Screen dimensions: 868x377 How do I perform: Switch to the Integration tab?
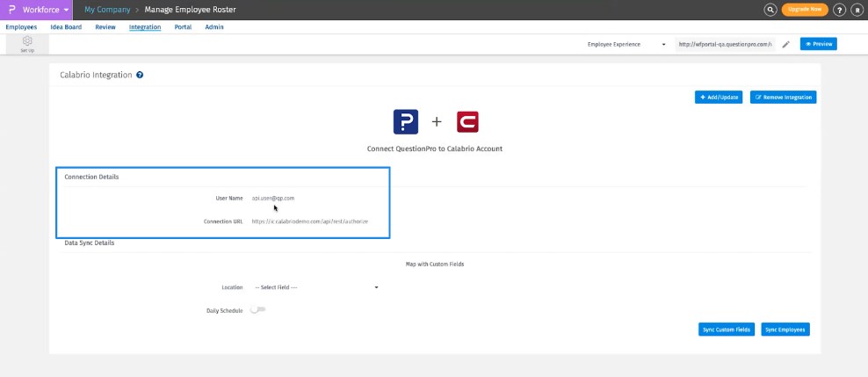click(x=145, y=27)
